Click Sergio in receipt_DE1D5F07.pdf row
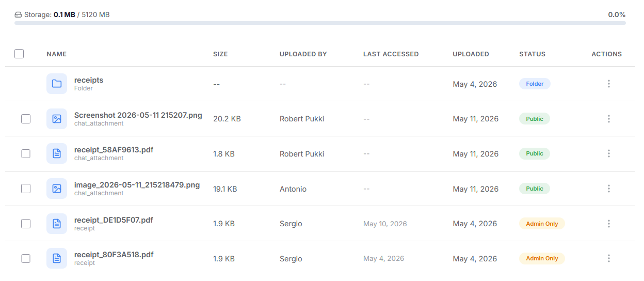This screenshot has height=281, width=644. pyautogui.click(x=291, y=224)
